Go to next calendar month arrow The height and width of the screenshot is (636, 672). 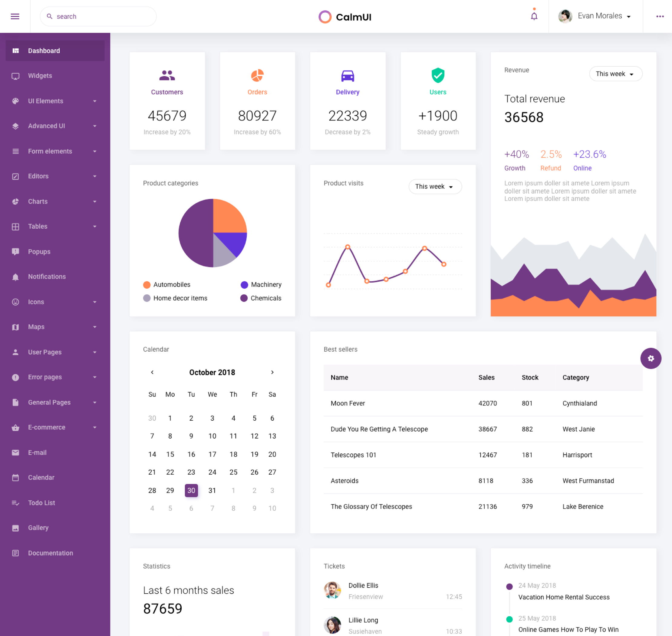point(272,372)
